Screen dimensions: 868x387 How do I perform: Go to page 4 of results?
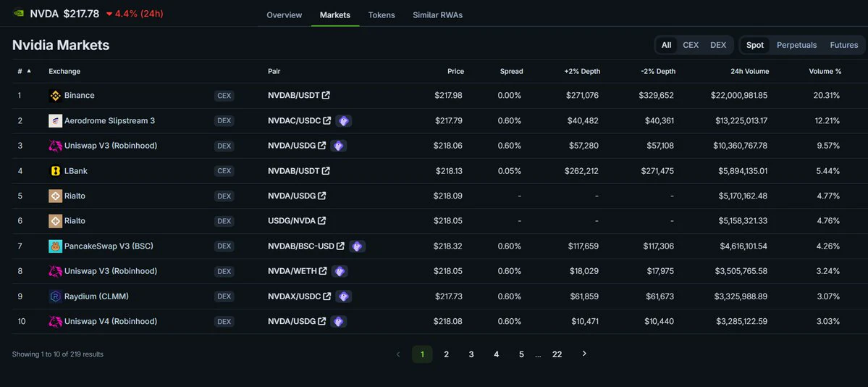(496, 354)
